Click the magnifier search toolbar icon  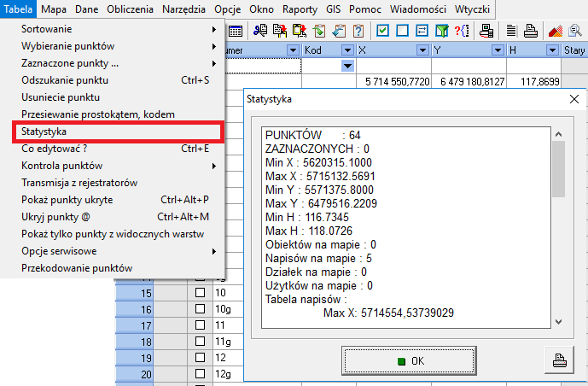click(x=575, y=31)
